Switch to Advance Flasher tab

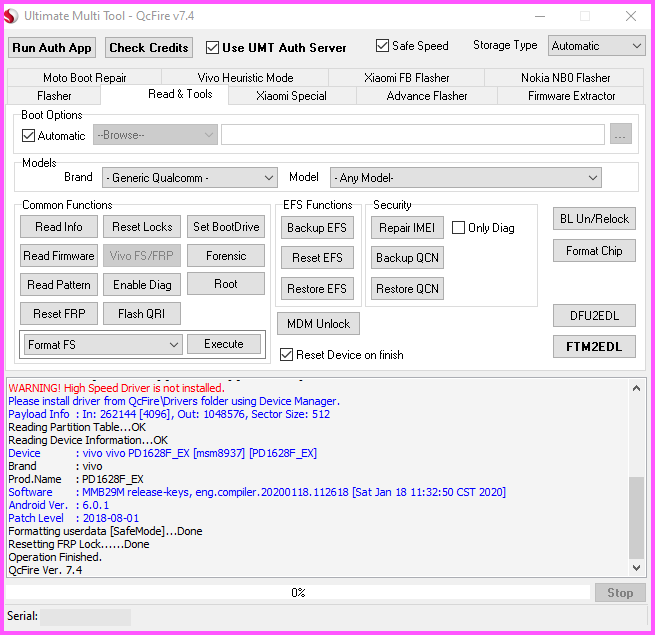pyautogui.click(x=427, y=96)
